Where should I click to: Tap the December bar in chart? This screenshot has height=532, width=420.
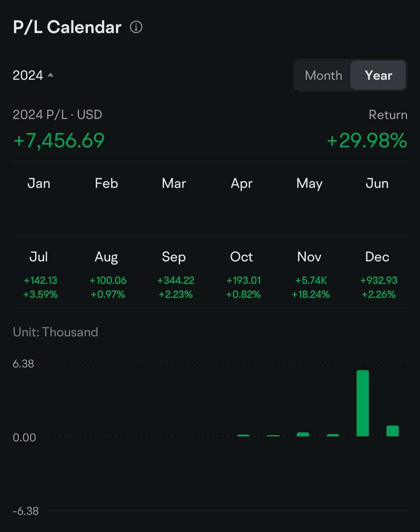(392, 431)
